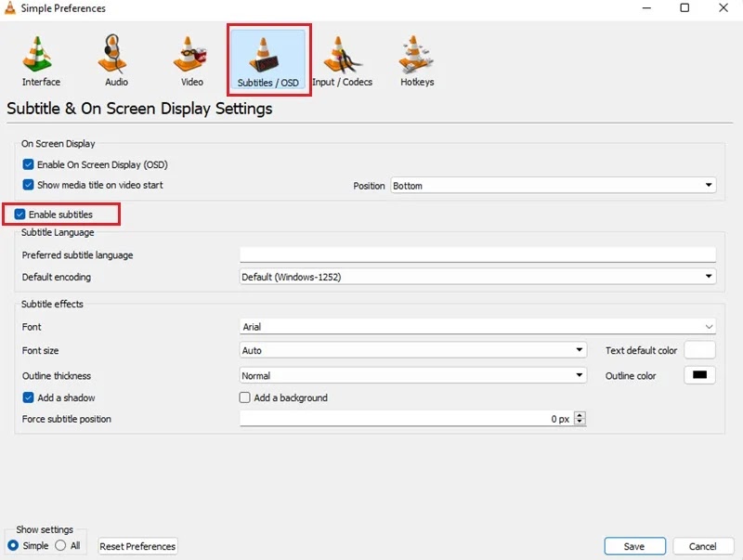The height and width of the screenshot is (560, 743).
Task: Click the Video tab label
Action: coord(192,82)
